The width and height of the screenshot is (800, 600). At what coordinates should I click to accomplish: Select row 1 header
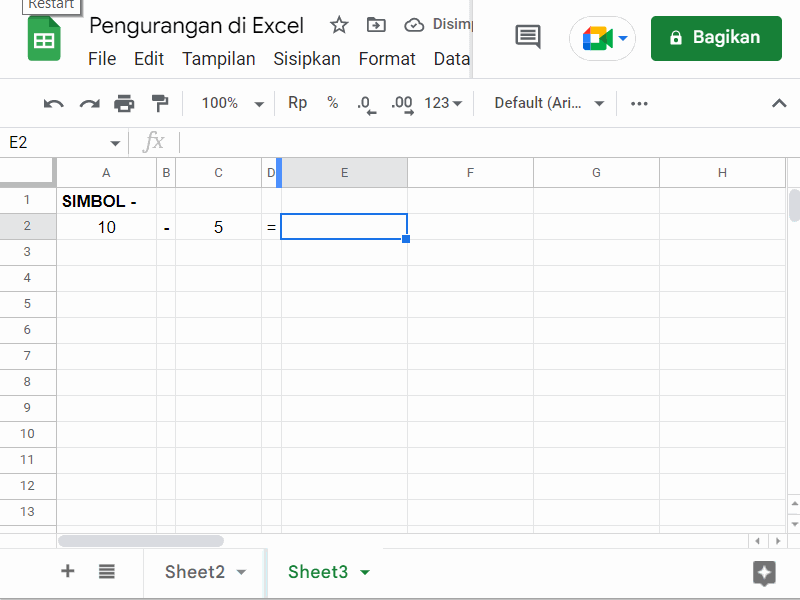click(28, 200)
